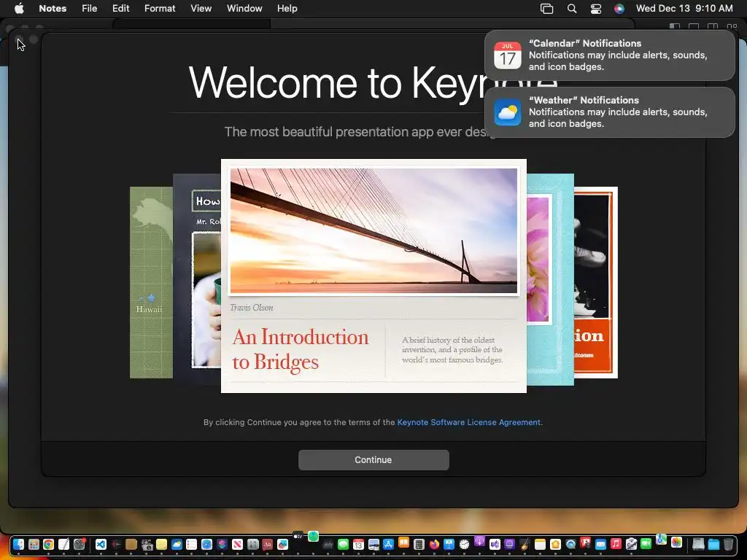Open Photos from the Dock

676,542
